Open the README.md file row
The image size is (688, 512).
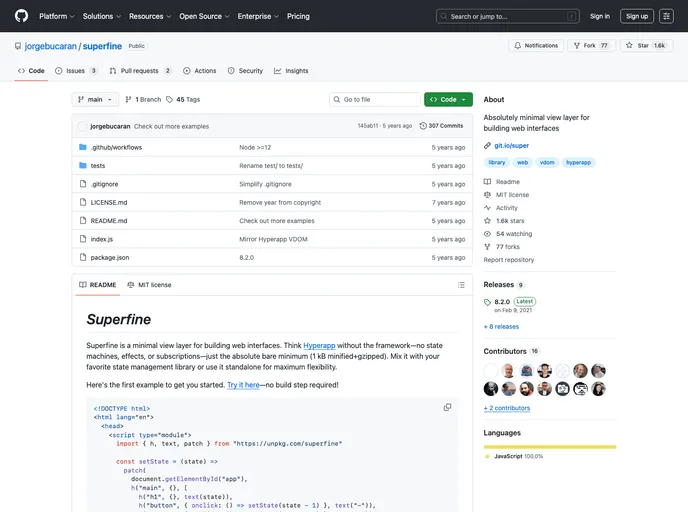tap(272, 221)
